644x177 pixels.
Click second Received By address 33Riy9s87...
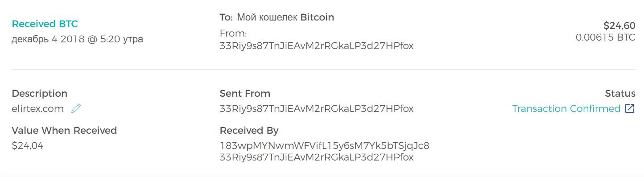click(x=317, y=157)
